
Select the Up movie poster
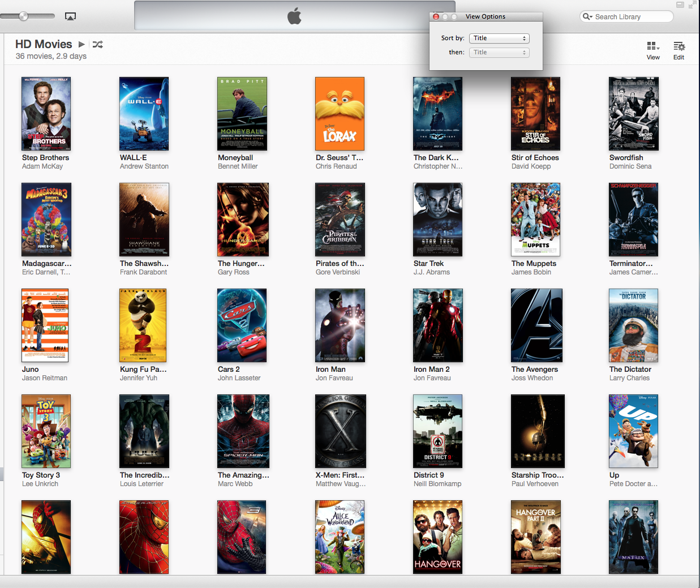coord(634,431)
